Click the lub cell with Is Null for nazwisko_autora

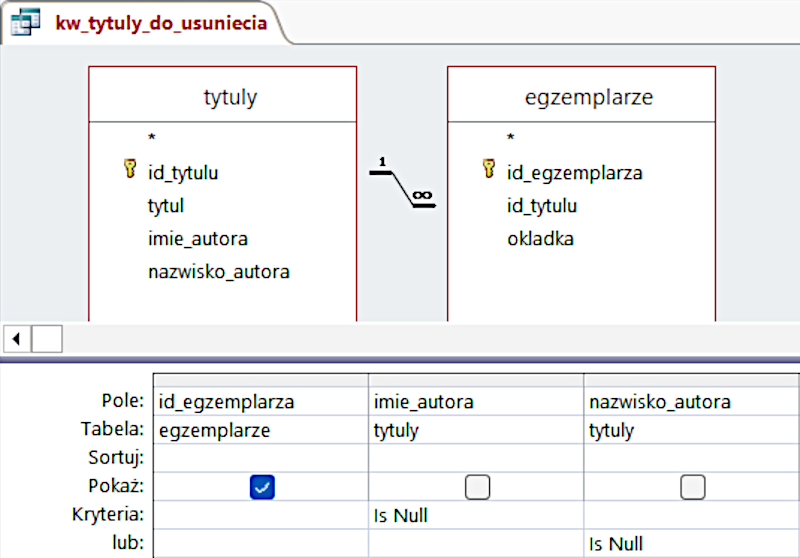[692, 544]
